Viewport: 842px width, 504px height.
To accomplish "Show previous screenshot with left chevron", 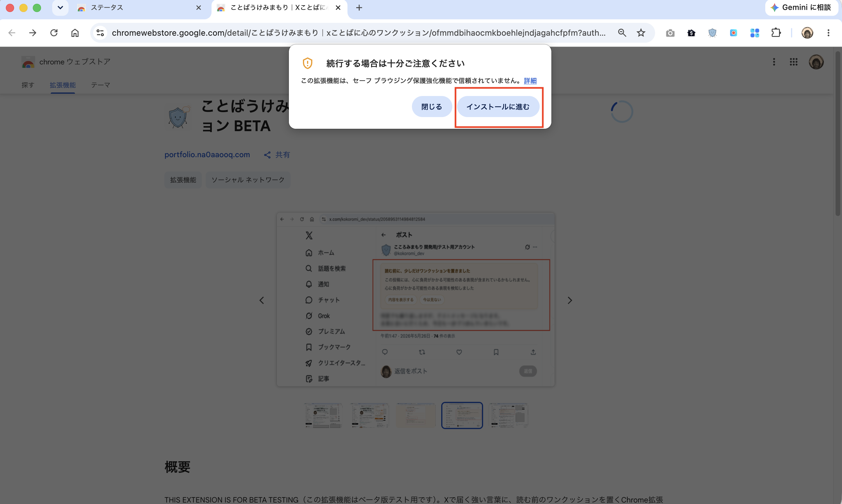I will pyautogui.click(x=262, y=301).
